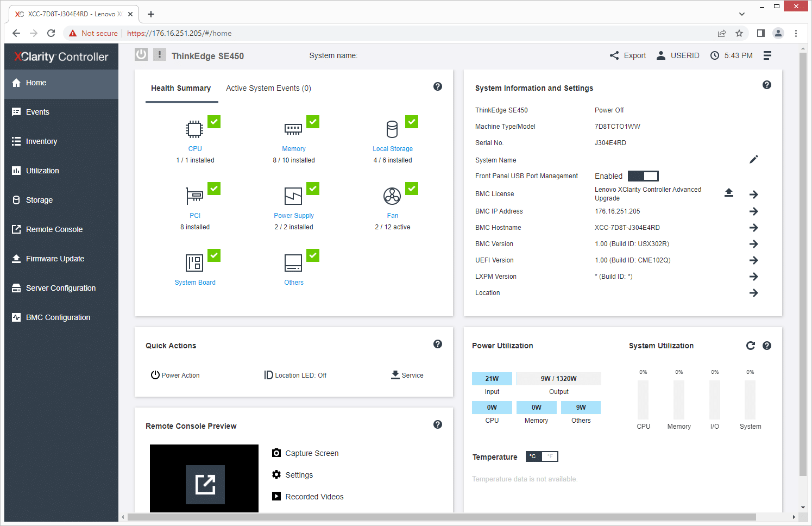Switch to Health Summary tab
Image resolution: width=812 pixels, height=526 pixels.
click(181, 88)
